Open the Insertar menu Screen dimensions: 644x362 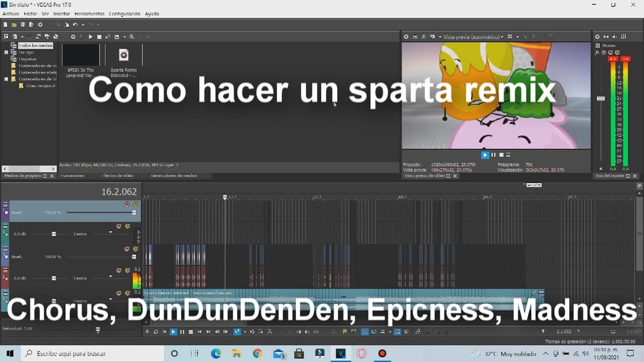pos(61,14)
